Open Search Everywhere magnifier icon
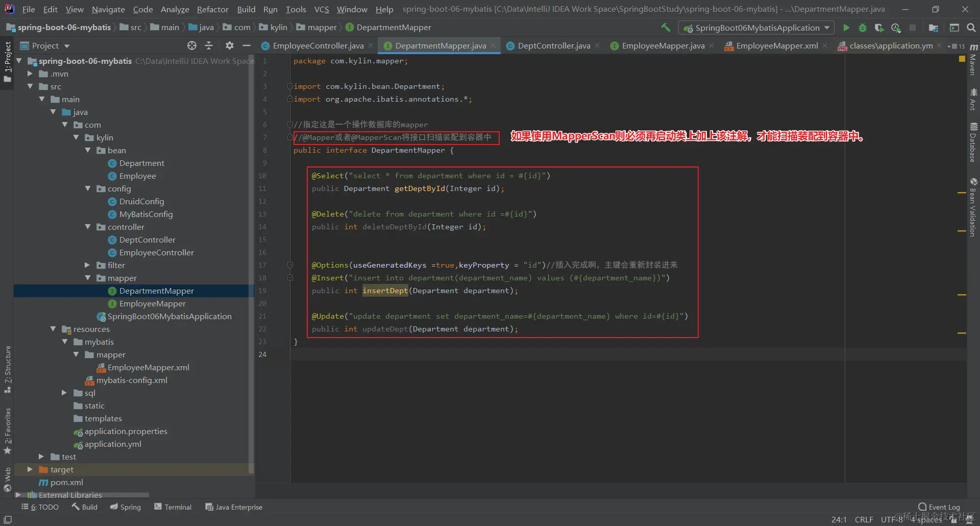 tap(971, 28)
